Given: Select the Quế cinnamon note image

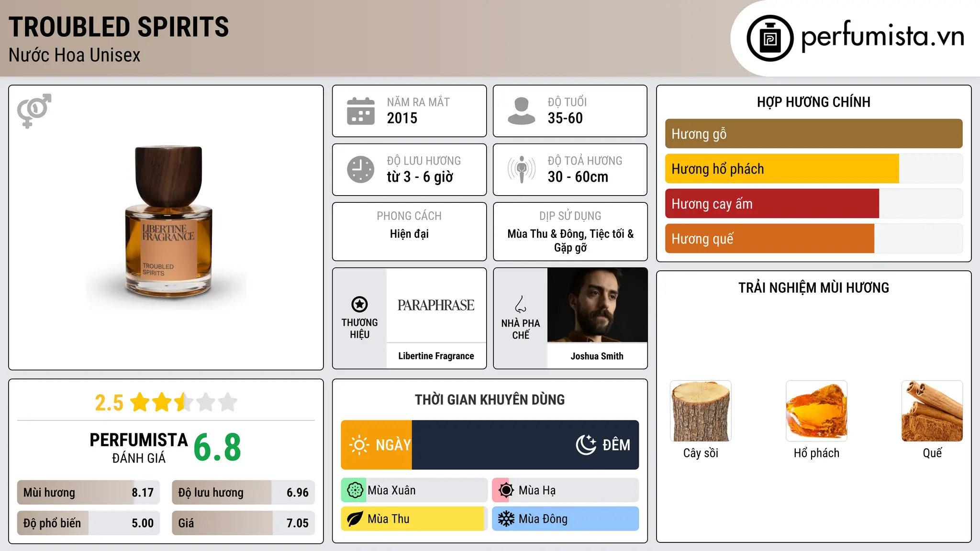Looking at the screenshot, I should coord(932,411).
